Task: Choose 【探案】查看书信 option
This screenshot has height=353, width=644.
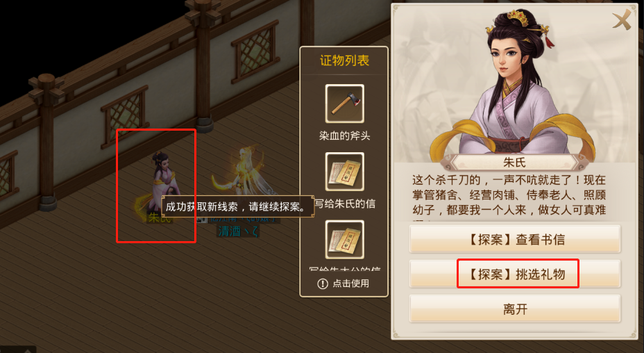Action: [515, 238]
